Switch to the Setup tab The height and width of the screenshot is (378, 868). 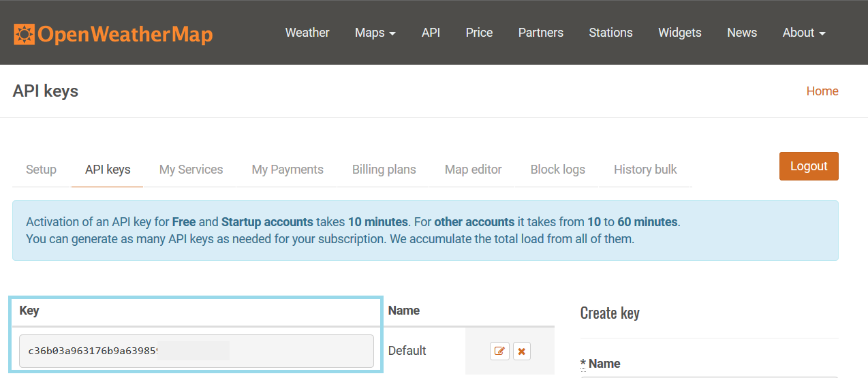pyautogui.click(x=41, y=170)
